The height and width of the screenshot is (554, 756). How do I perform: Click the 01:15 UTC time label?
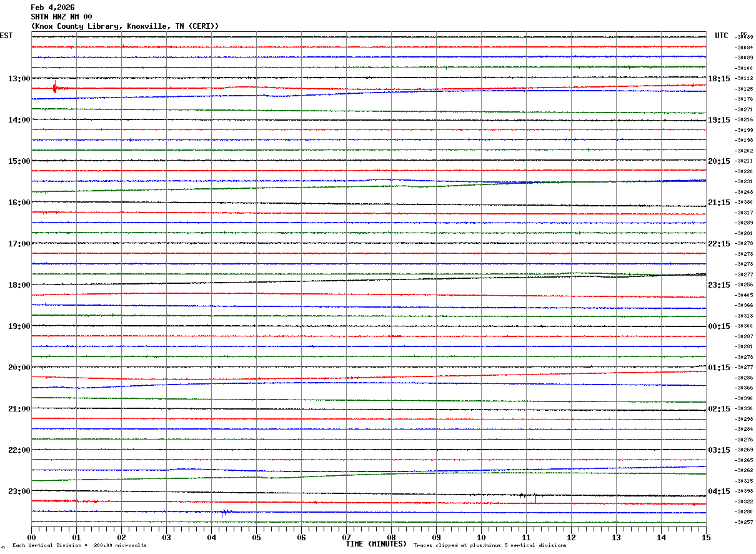point(719,368)
